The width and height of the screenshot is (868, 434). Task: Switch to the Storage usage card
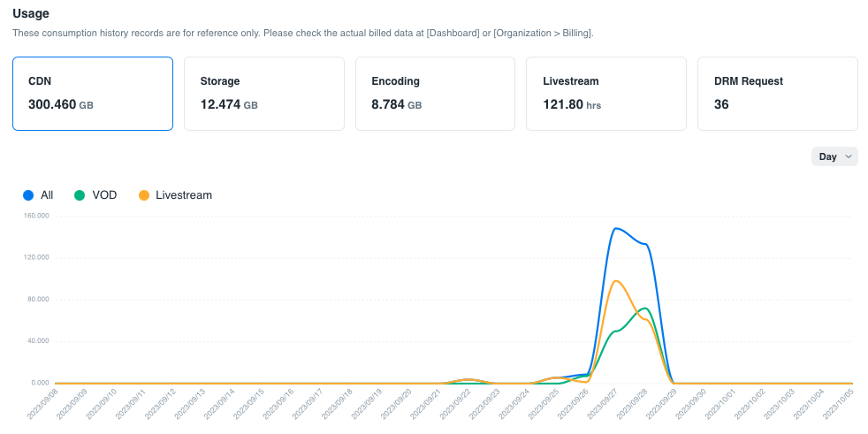click(263, 94)
